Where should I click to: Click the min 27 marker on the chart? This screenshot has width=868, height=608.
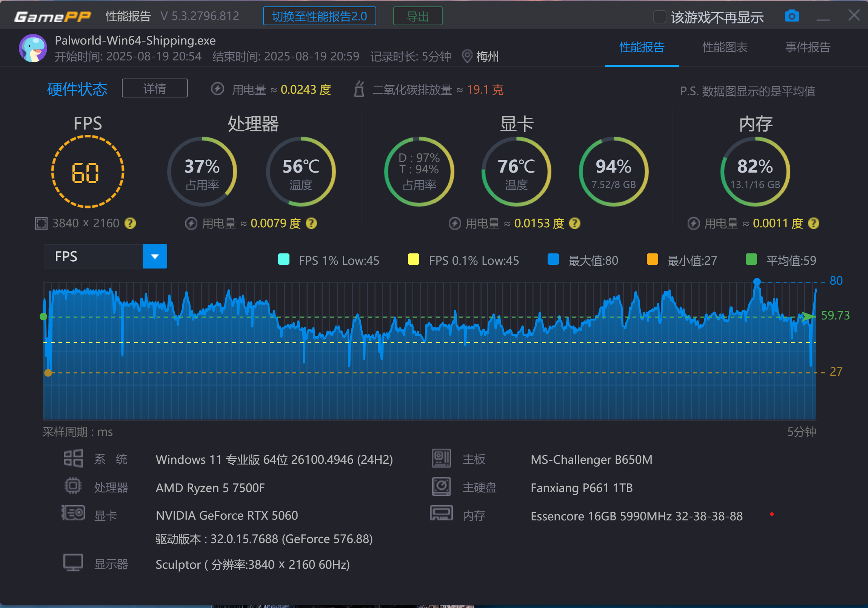(48, 373)
